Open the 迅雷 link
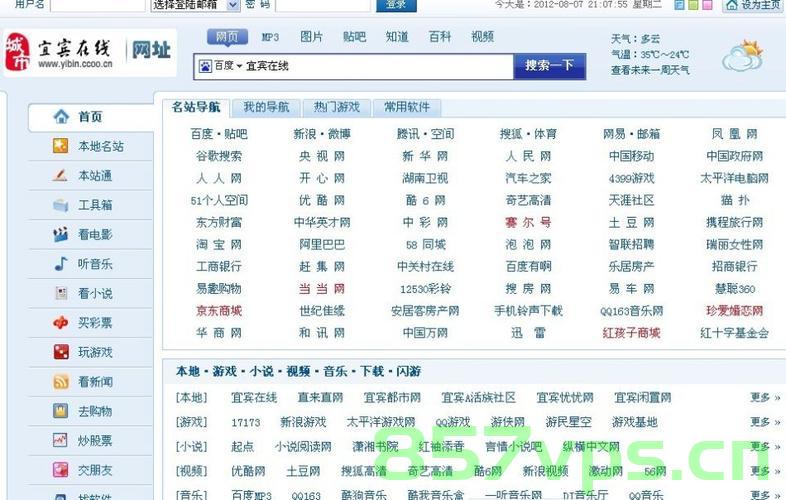This screenshot has height=500, width=786. coord(528,332)
